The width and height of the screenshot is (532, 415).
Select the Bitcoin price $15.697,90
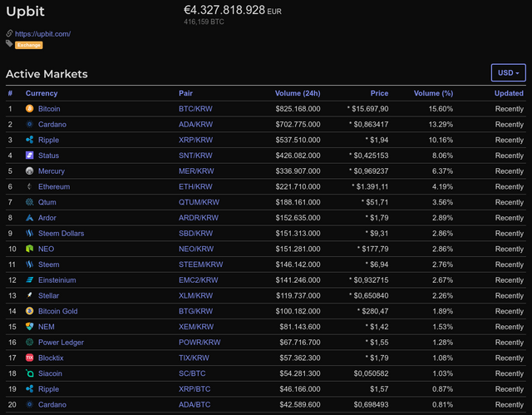[370, 109]
